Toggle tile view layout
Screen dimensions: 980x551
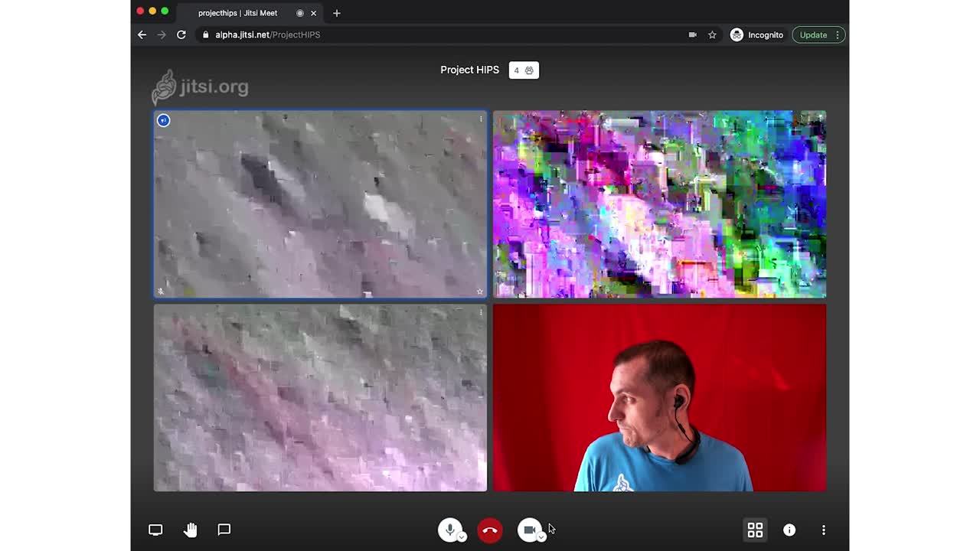pos(755,530)
